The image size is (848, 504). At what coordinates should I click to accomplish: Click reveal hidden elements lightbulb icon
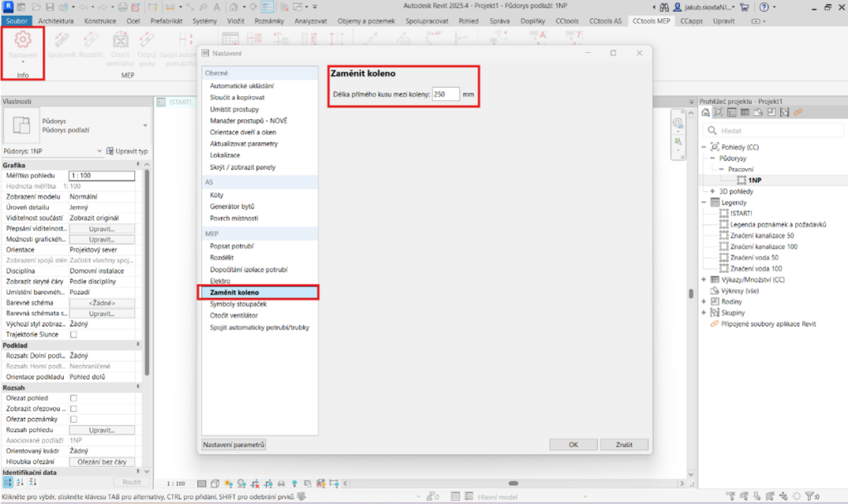[x=294, y=483]
